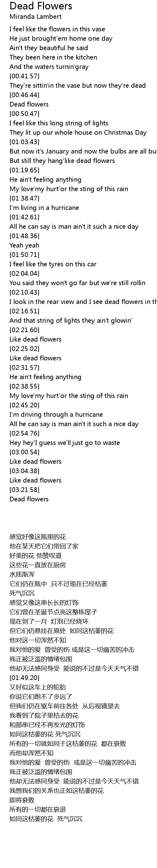Click the line Ain't they beautiful he said

click(x=49, y=48)
